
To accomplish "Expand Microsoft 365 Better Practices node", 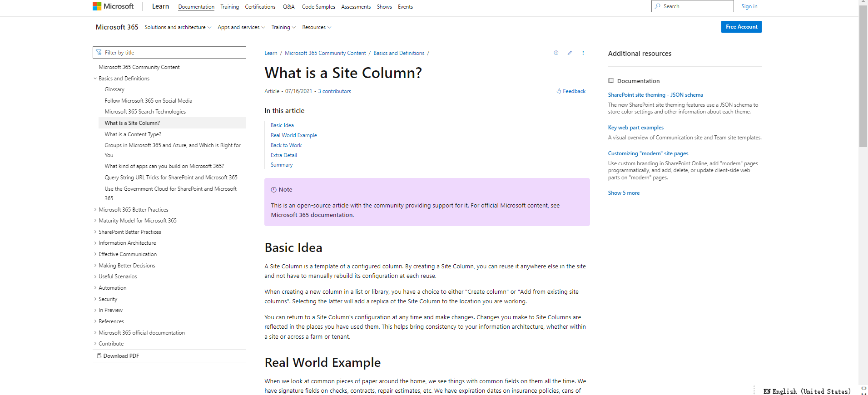I will (x=95, y=210).
